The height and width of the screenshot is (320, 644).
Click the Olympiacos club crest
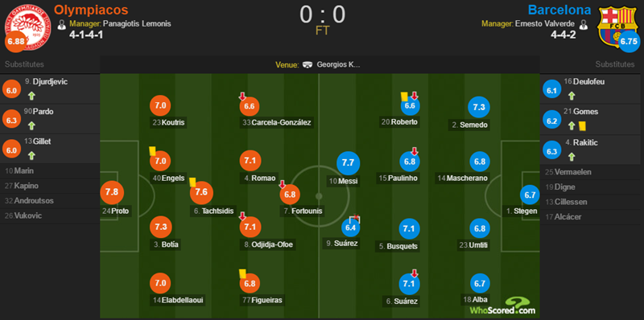[x=27, y=27]
